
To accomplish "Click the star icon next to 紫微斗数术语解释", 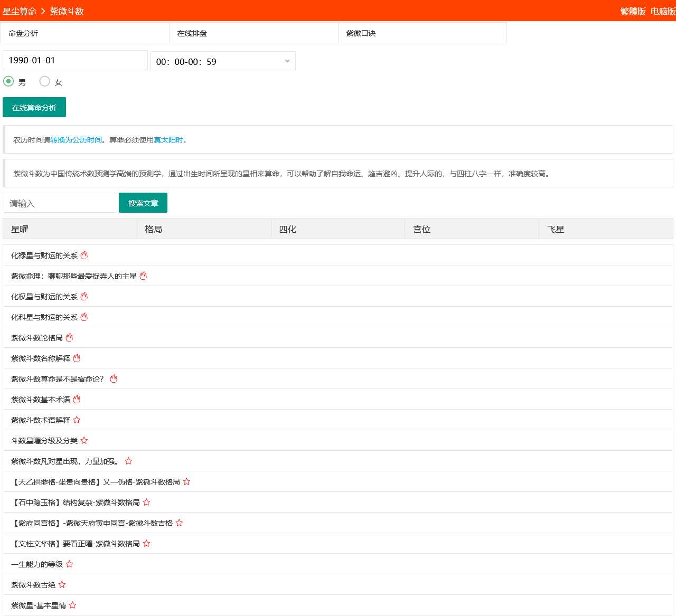I will tap(77, 420).
